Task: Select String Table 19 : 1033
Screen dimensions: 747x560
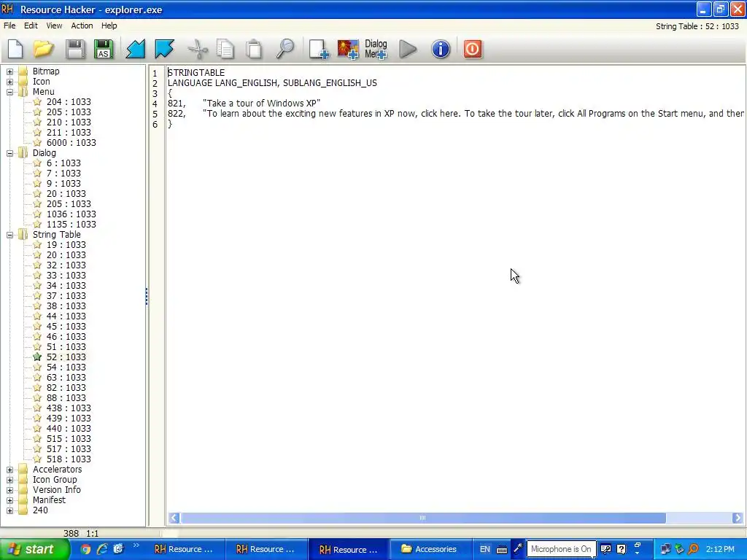Action: (x=66, y=245)
